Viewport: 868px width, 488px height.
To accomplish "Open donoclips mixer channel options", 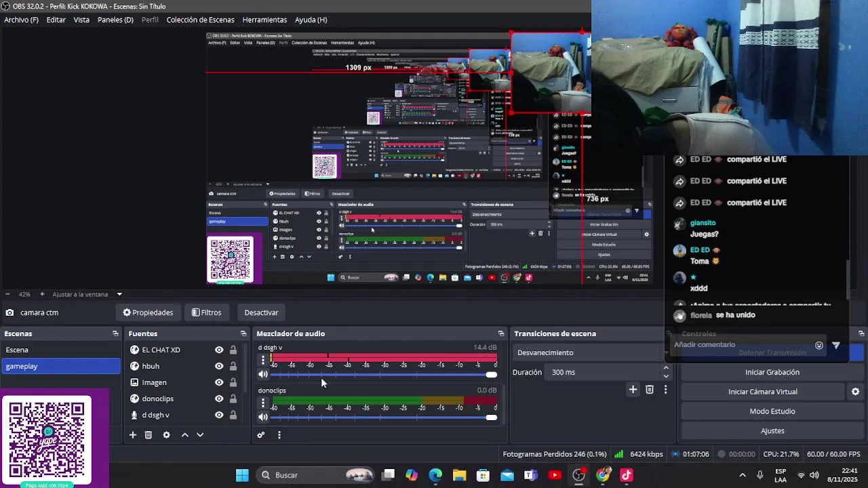I will 263,403.
